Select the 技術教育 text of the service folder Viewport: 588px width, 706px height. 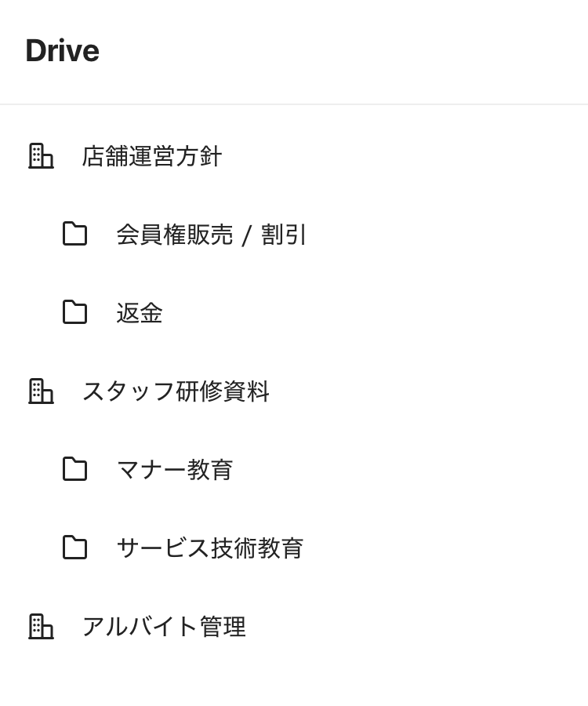(x=257, y=548)
